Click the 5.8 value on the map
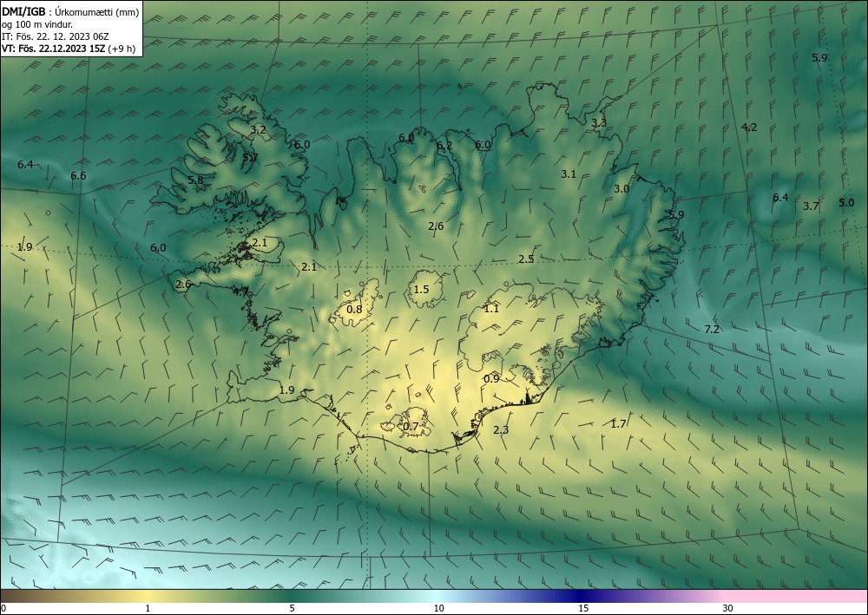The height and width of the screenshot is (615, 868). coord(195,180)
